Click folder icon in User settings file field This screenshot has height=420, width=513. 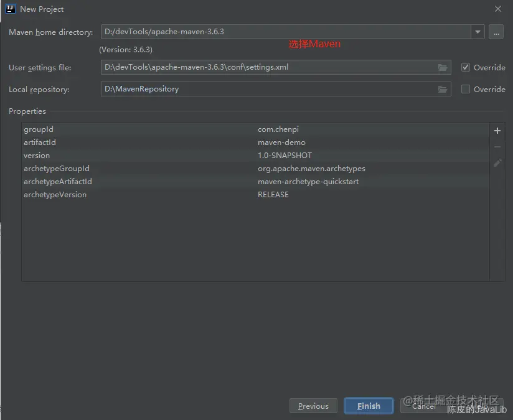coord(443,67)
